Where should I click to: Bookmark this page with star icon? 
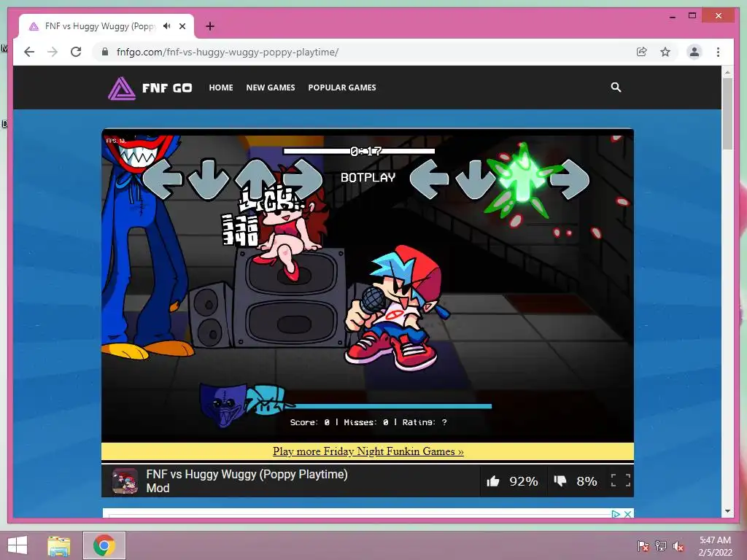(665, 52)
